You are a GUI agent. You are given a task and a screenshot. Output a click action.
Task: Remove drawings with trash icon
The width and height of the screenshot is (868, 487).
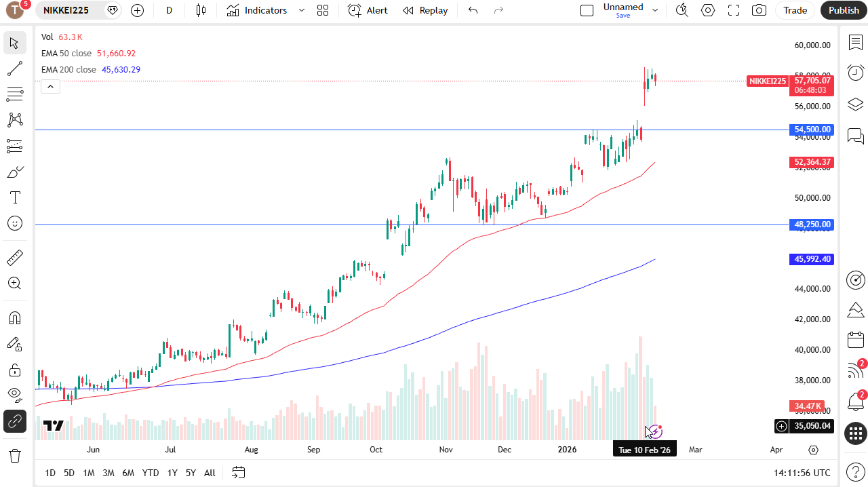point(15,455)
